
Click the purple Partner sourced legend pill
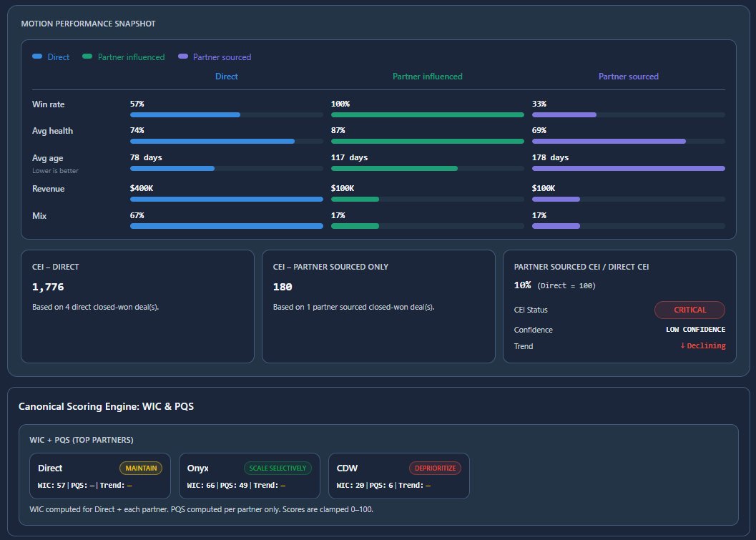coord(182,57)
